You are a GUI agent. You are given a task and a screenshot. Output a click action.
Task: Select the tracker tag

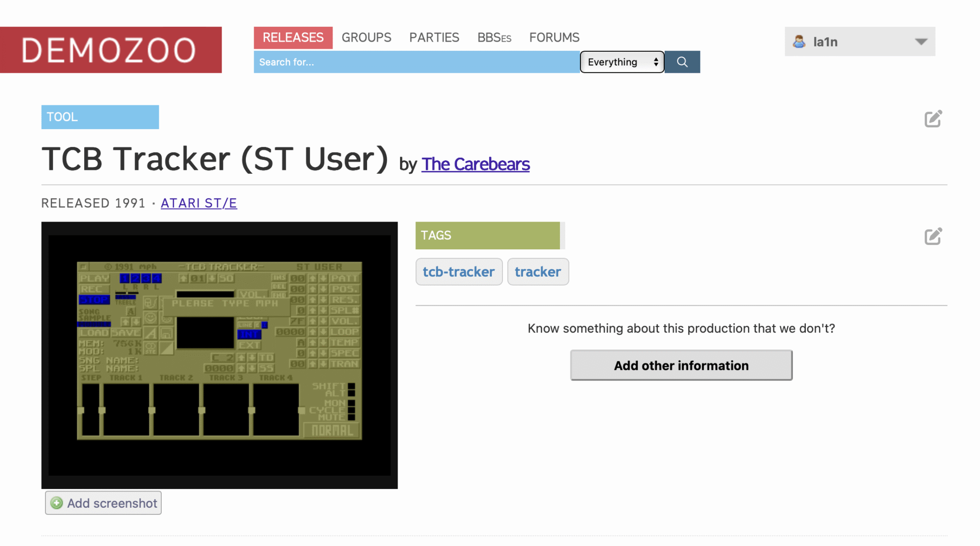coord(537,272)
